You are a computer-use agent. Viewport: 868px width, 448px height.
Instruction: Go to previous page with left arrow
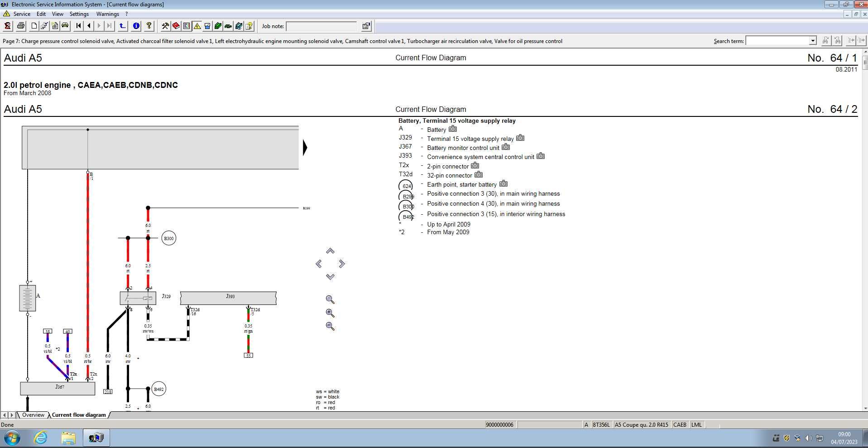pos(89,26)
